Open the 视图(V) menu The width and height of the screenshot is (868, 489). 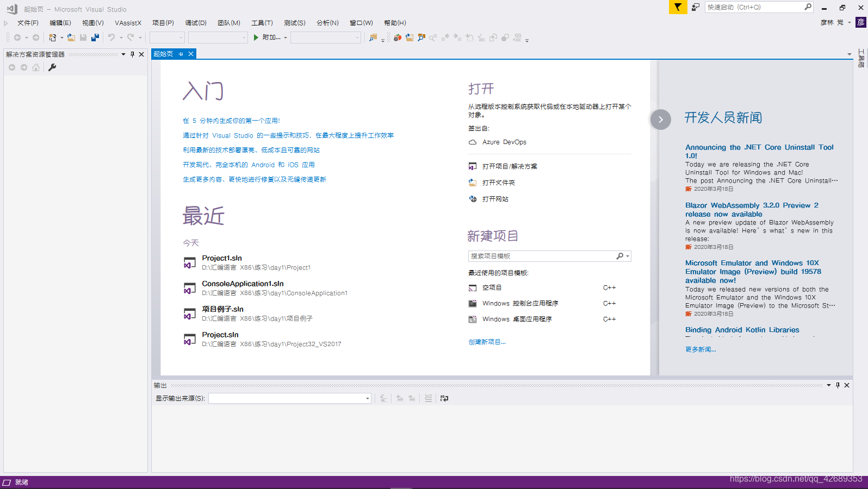coord(93,23)
